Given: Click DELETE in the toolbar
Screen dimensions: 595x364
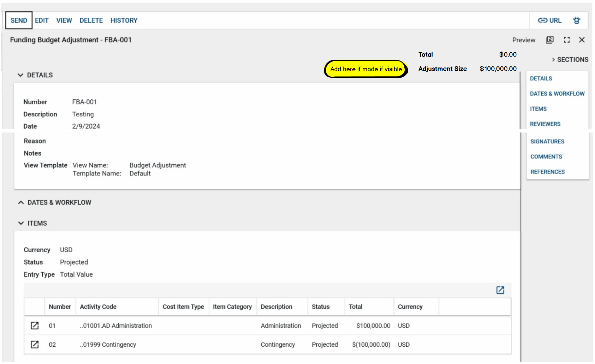Looking at the screenshot, I should point(91,21).
